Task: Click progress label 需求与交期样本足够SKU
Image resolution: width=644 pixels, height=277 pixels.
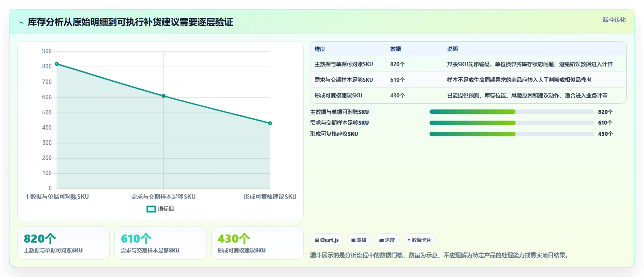Action: coord(339,123)
